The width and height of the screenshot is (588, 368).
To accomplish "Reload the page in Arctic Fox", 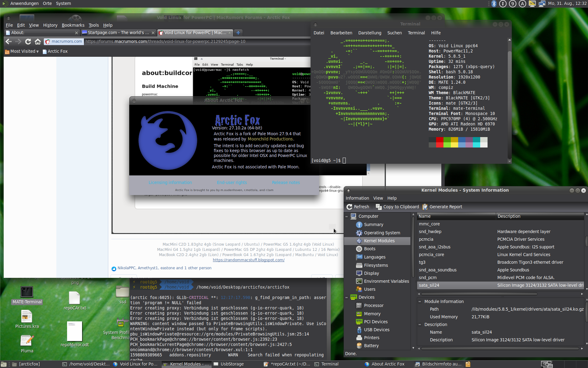I will pyautogui.click(x=28, y=41).
